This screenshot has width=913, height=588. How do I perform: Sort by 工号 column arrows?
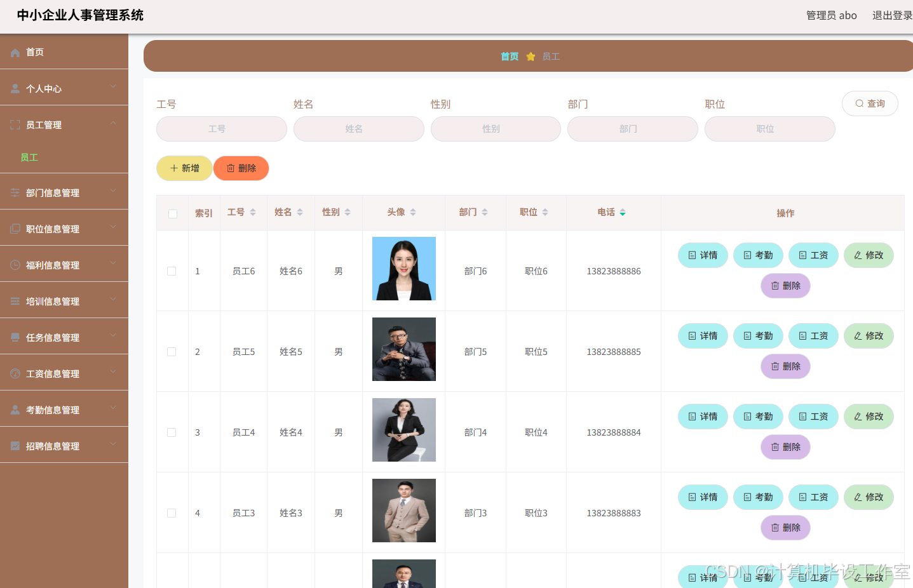point(253,212)
